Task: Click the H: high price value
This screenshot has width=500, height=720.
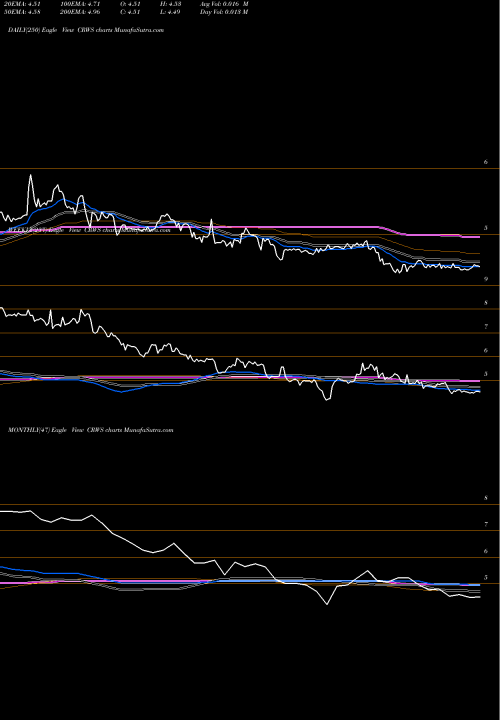Action: pyautogui.click(x=172, y=4)
